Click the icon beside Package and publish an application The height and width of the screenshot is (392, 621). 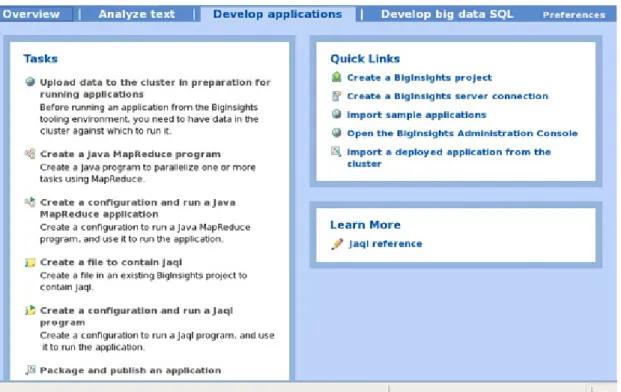pos(30,370)
